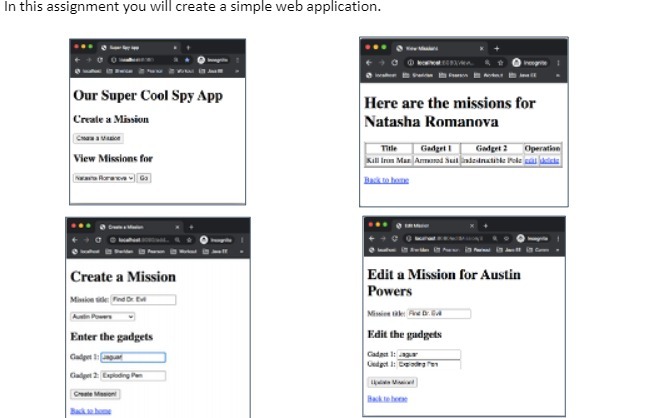Screen dimensions: 653x418
Task: Open Incognito badge in Create a Mission browser
Action: pyautogui.click(x=215, y=240)
